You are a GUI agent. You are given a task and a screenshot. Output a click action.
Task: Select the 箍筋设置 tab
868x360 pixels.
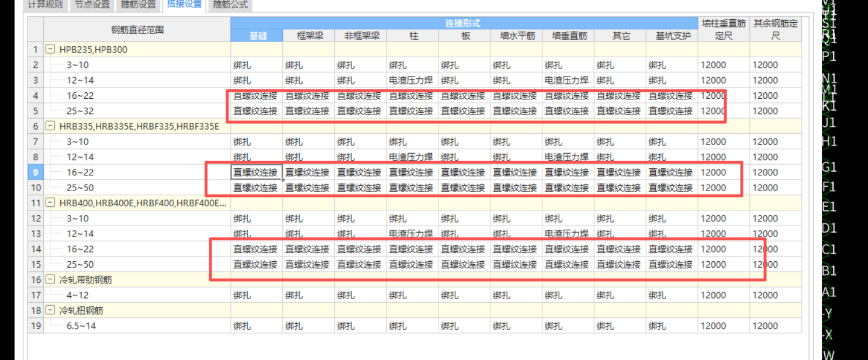(x=139, y=4)
